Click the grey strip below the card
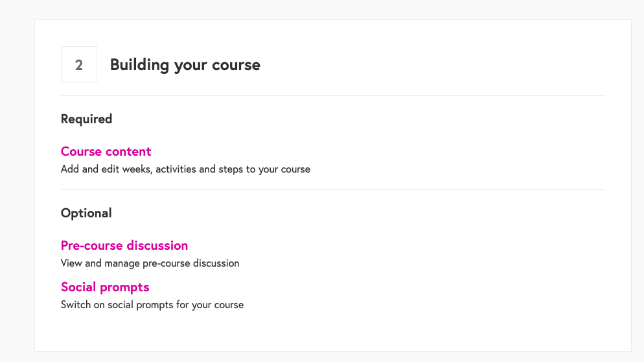Screen dimensions: 644x362 pos(324,357)
